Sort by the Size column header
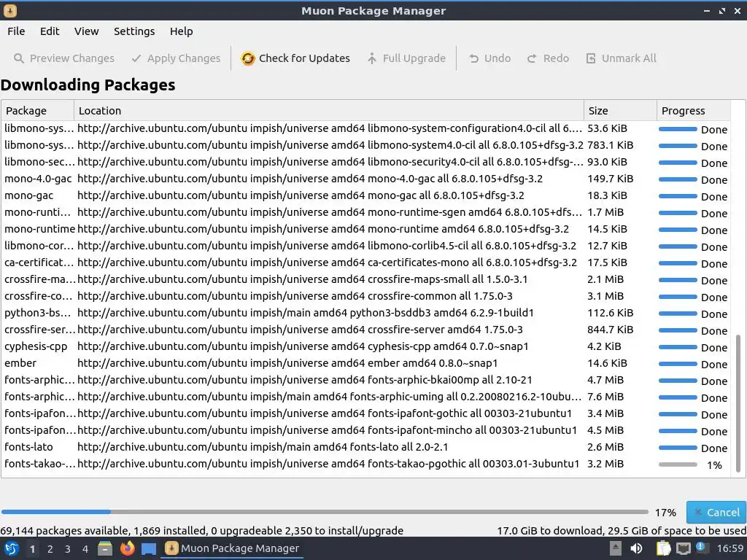The width and height of the screenshot is (747, 560). [620, 111]
